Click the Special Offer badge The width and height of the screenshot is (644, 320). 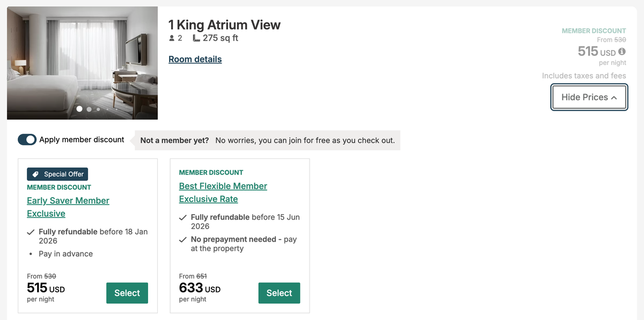[x=57, y=174]
